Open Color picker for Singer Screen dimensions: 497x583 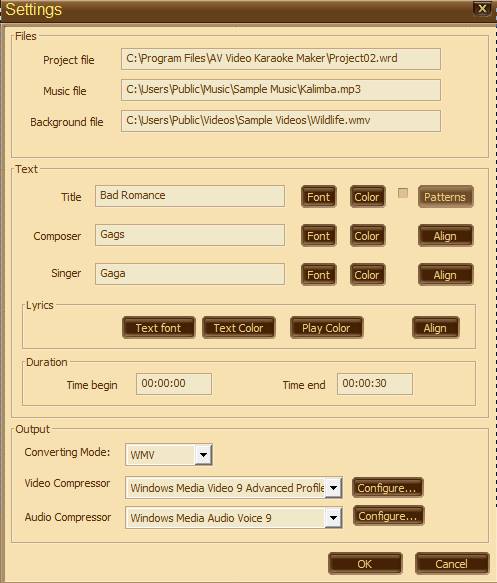367,275
